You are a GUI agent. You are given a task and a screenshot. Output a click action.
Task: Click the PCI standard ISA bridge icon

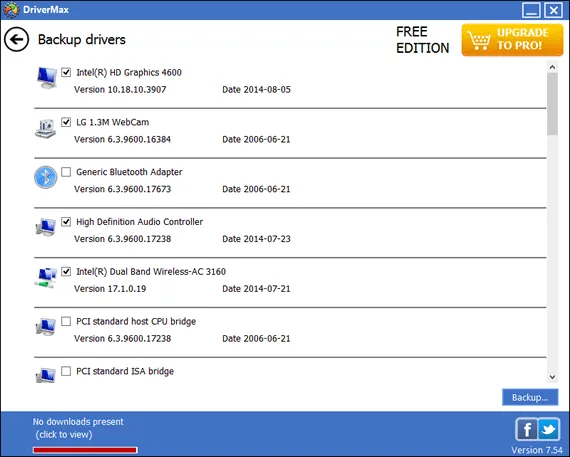tap(46, 376)
